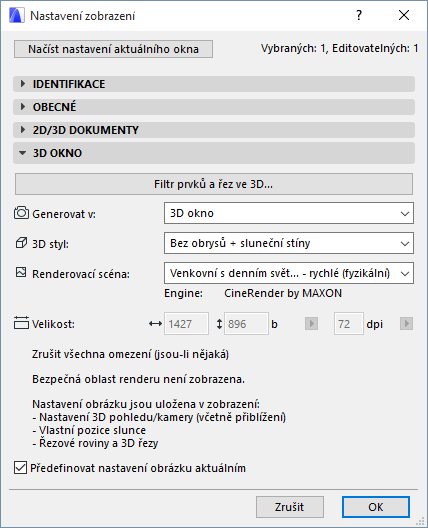
Task: Click the dialog resize grip corner
Action: (x=420, y=521)
